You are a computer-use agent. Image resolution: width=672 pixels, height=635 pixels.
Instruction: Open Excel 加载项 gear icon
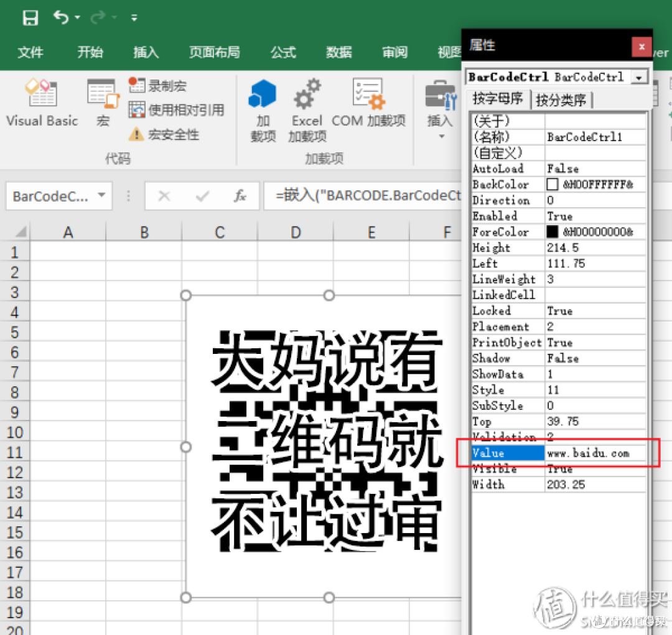[307, 93]
